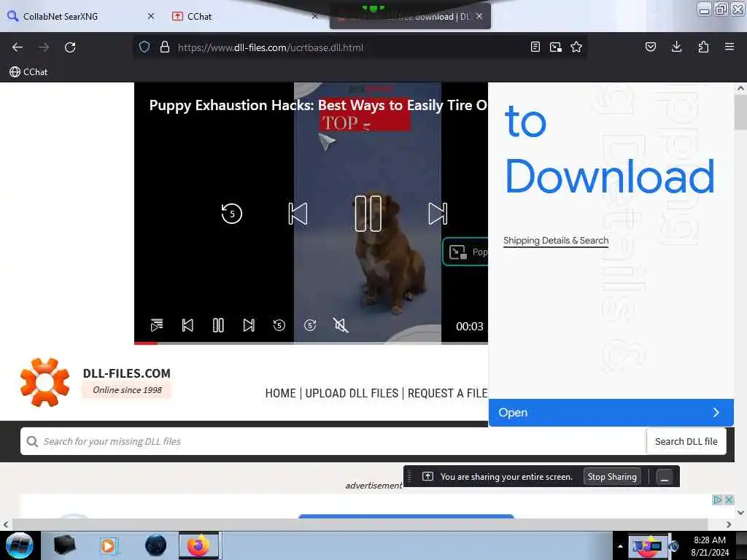Open the video playlist icon
The width and height of the screenshot is (747, 560).
tap(157, 325)
